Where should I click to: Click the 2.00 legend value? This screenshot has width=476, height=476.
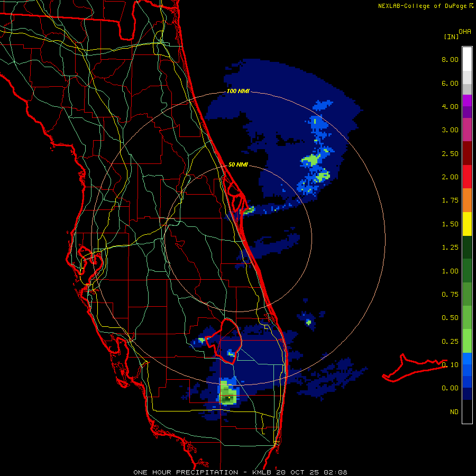pos(450,177)
